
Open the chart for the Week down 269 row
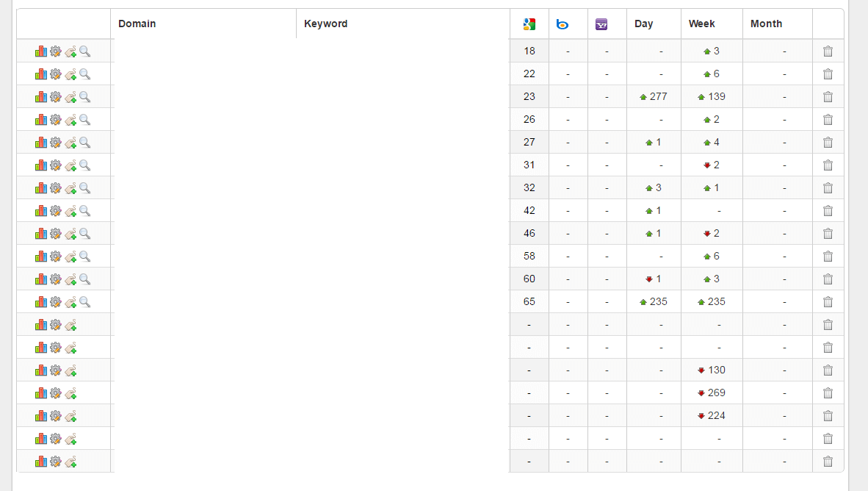click(x=41, y=393)
